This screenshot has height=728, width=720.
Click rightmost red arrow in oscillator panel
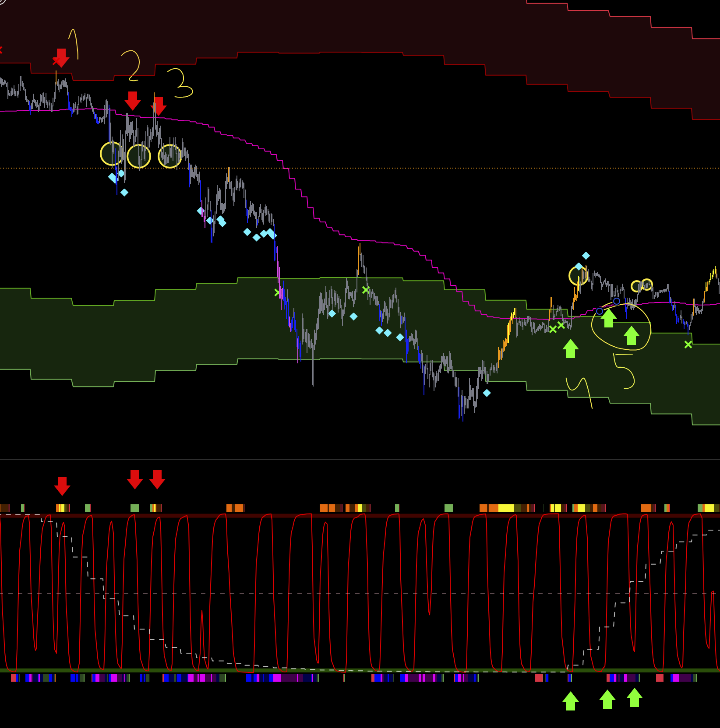click(x=157, y=479)
